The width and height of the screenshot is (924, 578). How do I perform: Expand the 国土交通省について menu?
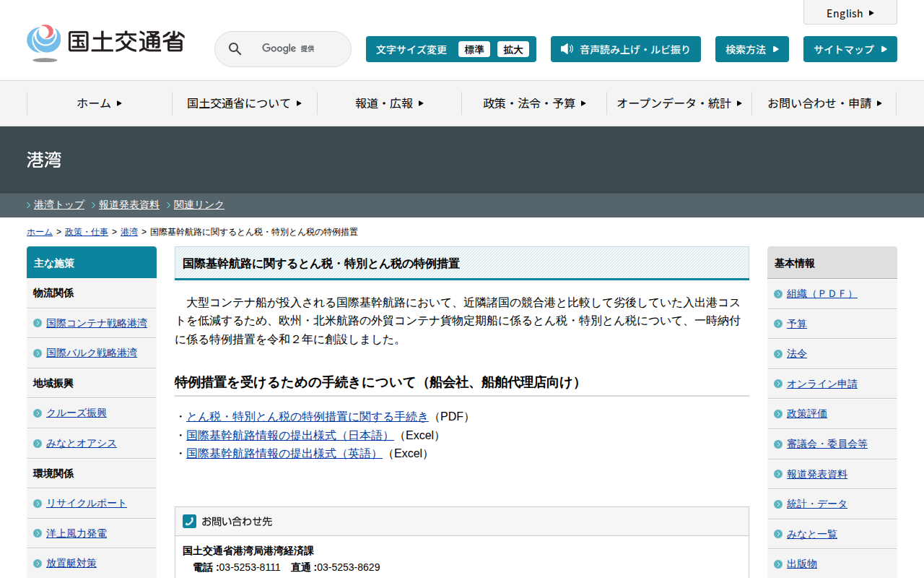coord(244,103)
